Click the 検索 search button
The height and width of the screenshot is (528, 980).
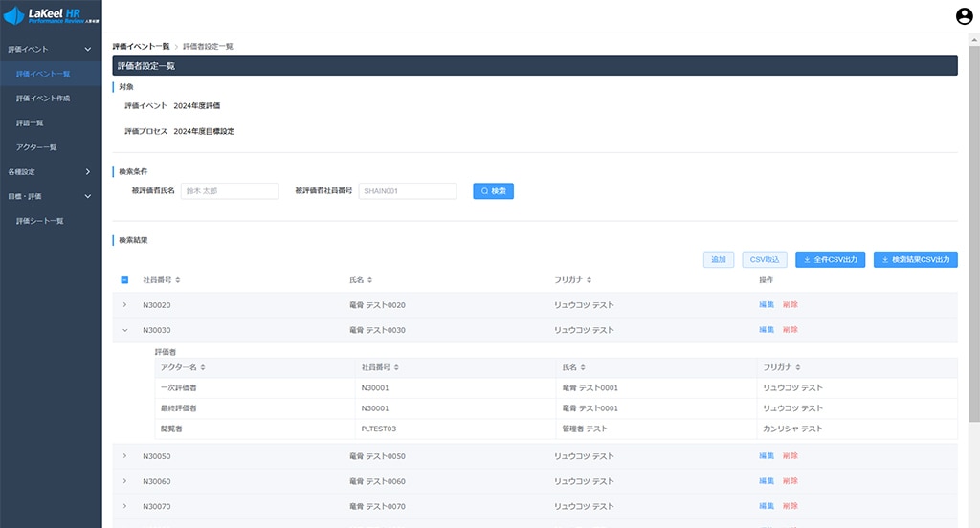(493, 191)
